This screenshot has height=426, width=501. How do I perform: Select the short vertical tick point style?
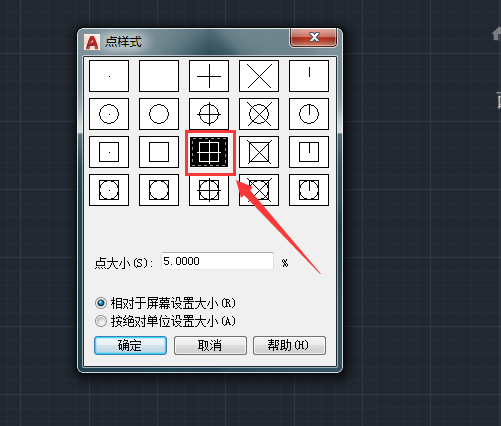[309, 76]
